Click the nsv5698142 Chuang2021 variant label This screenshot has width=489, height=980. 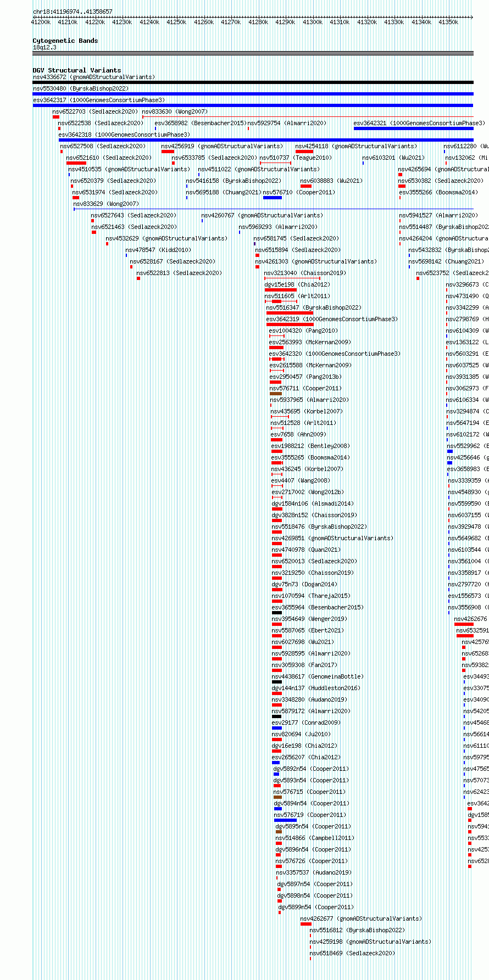(x=447, y=261)
